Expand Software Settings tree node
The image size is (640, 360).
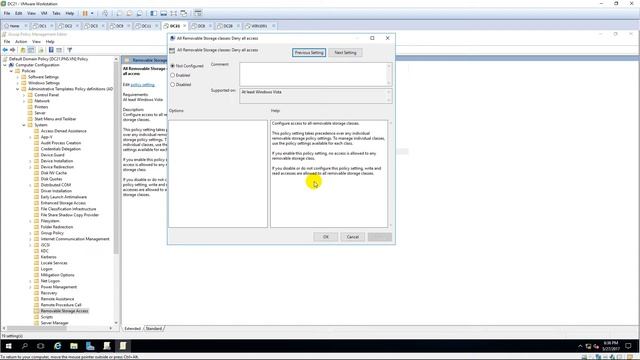click(18, 77)
